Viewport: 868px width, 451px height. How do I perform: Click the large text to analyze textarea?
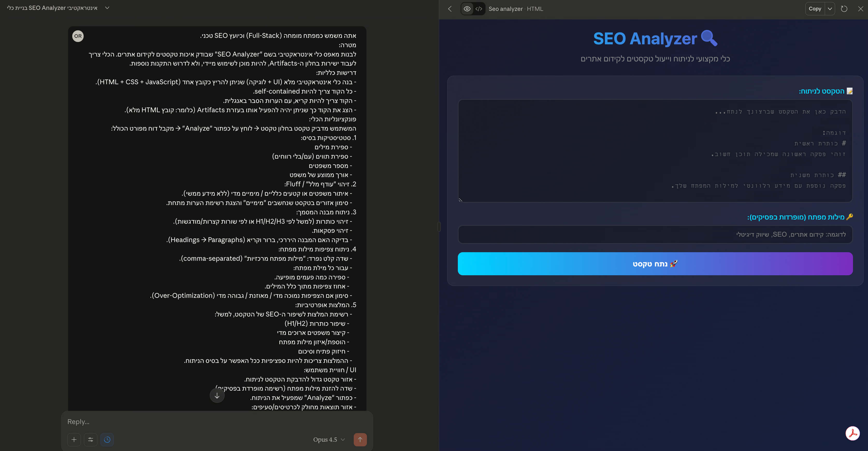pyautogui.click(x=655, y=151)
